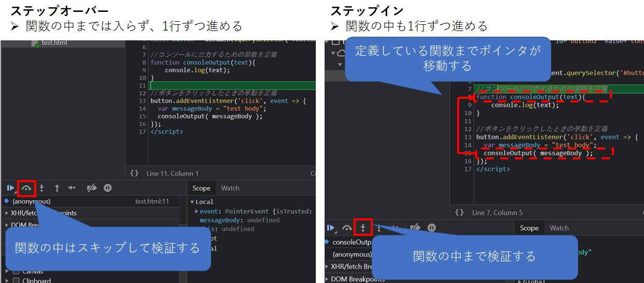This screenshot has height=283, width=644.
Task: Switch to the Watch tab in step-over screenshot
Action: click(230, 188)
